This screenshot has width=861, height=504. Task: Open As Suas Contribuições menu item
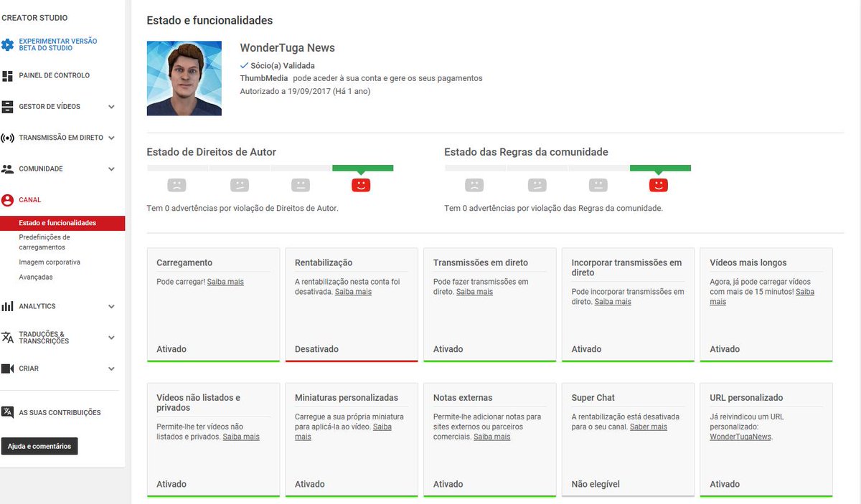click(x=60, y=412)
